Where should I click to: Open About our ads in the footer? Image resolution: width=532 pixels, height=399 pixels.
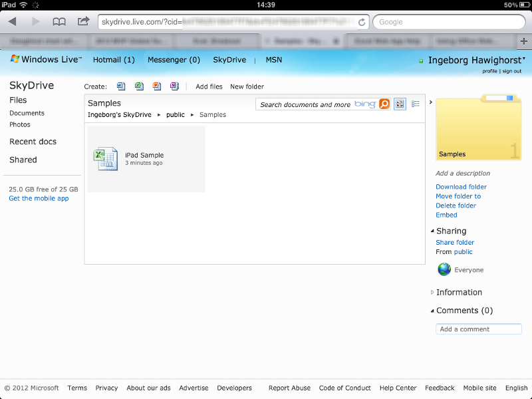click(148, 388)
